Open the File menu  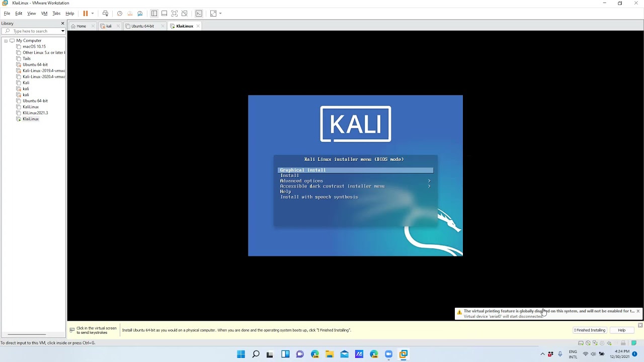[x=7, y=13]
